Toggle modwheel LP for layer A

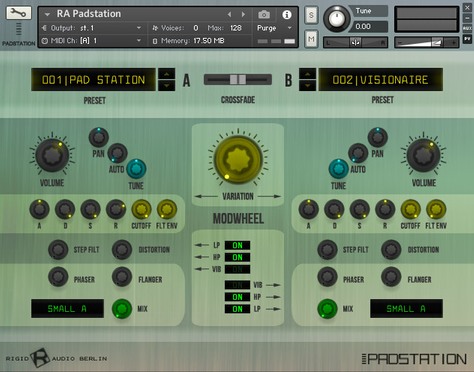[237, 245]
